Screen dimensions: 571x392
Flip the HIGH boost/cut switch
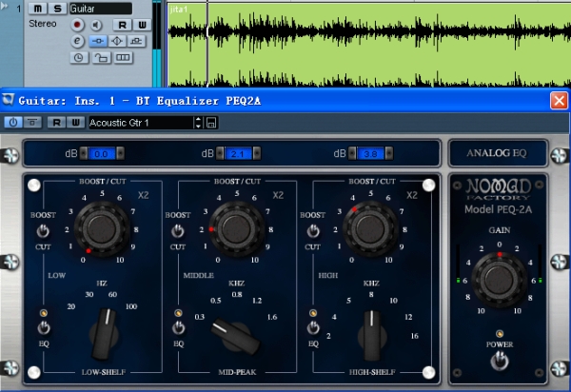coord(313,231)
